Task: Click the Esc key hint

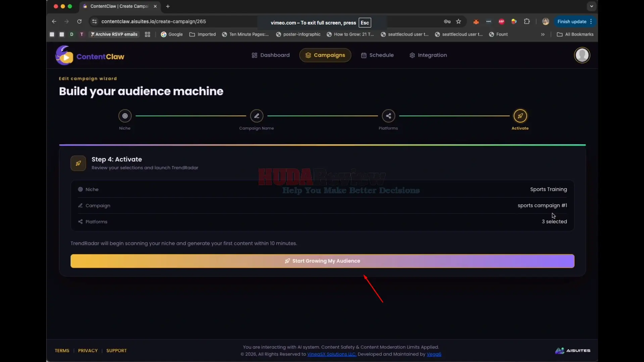Action: 365,23
